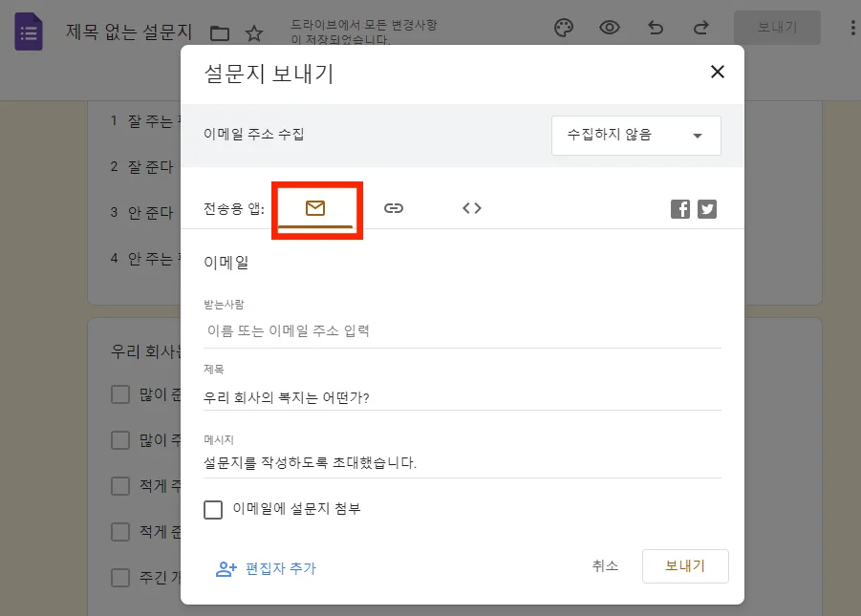Click 편집자 추가 link
This screenshot has height=616, width=861.
[x=267, y=568]
